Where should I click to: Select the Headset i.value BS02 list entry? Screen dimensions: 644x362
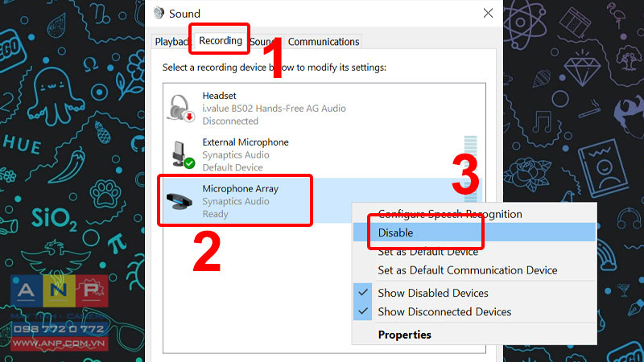(324, 108)
